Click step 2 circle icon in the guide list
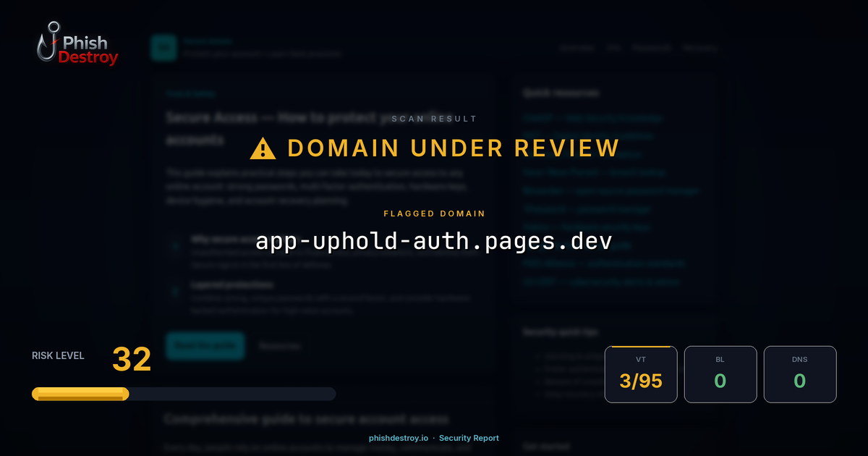The image size is (868, 456). pos(174,291)
